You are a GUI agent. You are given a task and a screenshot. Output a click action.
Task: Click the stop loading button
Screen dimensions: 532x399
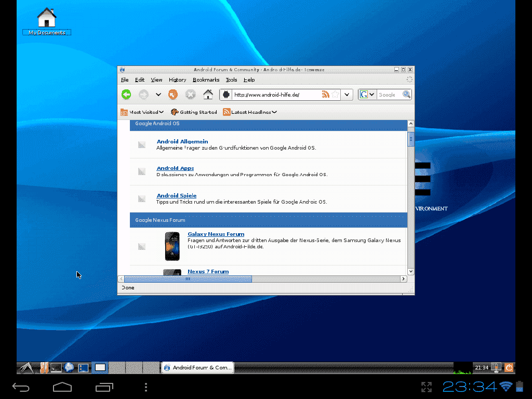(190, 95)
